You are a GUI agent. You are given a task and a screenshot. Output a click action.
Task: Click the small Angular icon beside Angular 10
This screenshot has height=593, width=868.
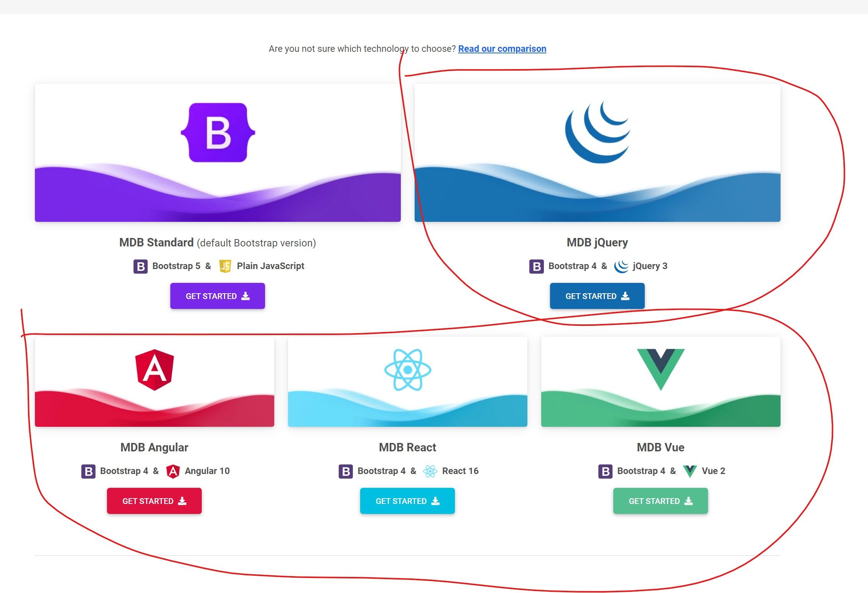click(173, 471)
